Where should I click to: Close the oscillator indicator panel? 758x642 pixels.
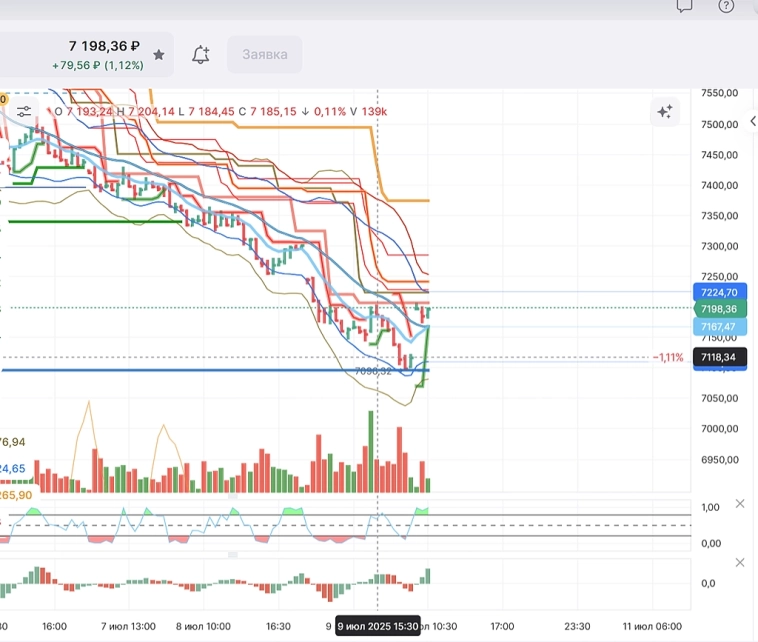click(740, 504)
